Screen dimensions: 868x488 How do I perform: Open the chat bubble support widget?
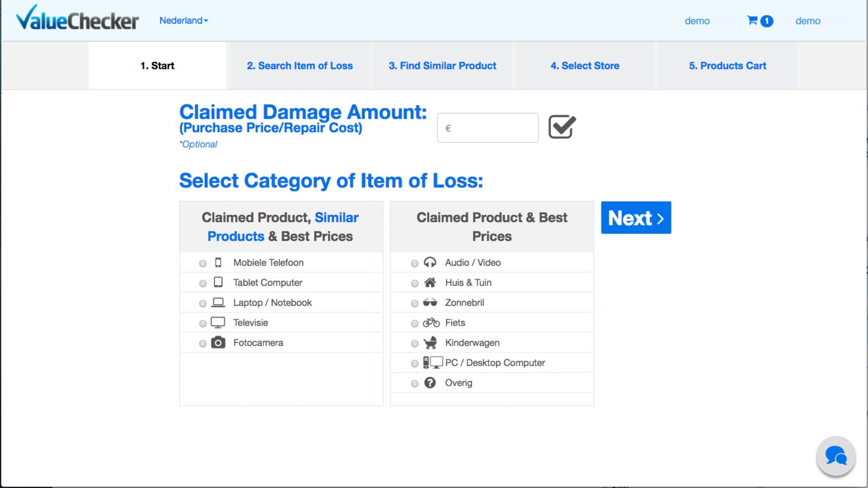835,456
